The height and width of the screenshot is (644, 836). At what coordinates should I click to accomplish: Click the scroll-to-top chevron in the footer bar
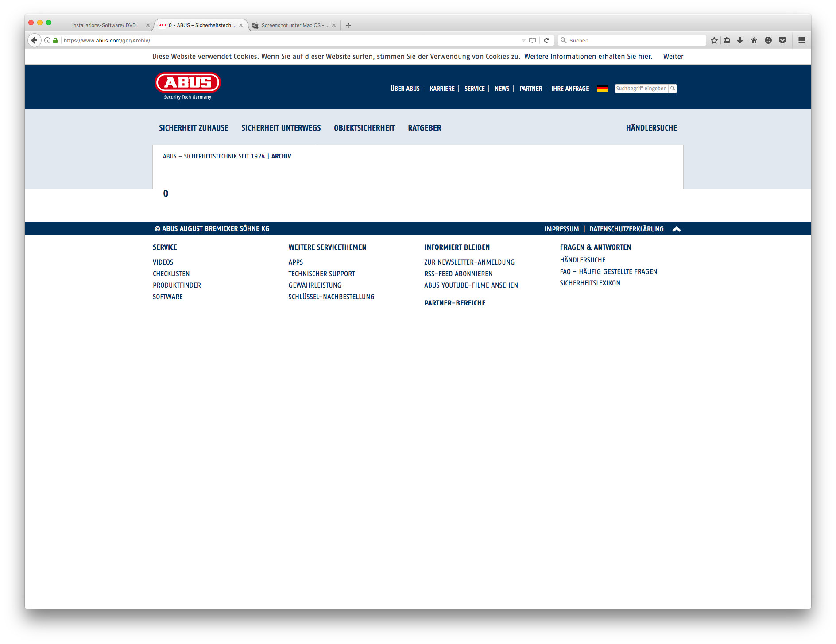[x=676, y=229]
